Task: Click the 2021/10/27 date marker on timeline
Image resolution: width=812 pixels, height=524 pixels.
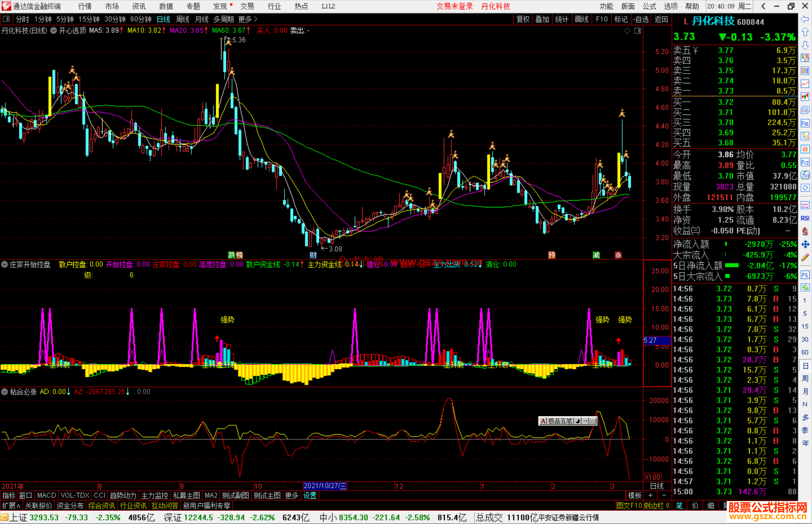Action: tap(325, 486)
